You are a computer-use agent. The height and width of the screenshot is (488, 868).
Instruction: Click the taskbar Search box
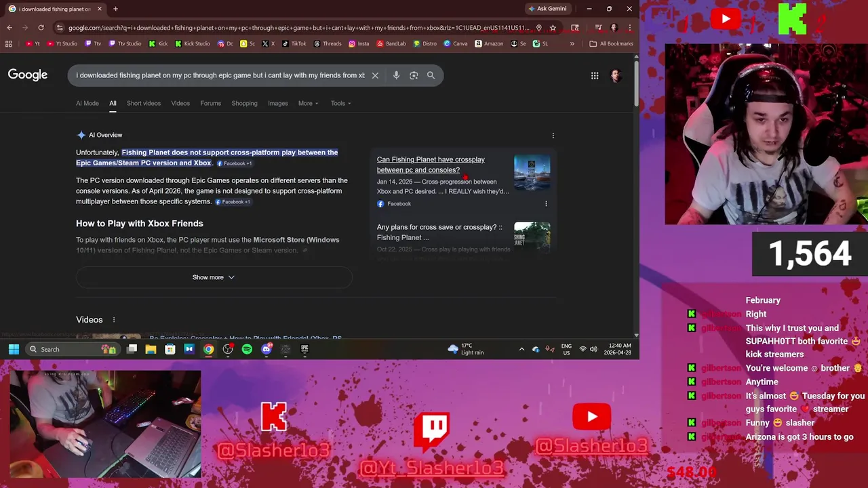(x=72, y=349)
